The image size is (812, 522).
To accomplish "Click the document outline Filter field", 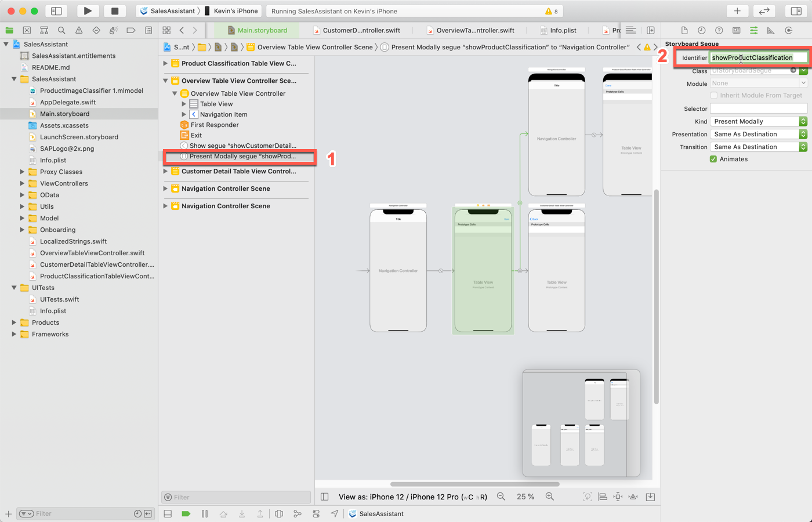I will (x=236, y=497).
